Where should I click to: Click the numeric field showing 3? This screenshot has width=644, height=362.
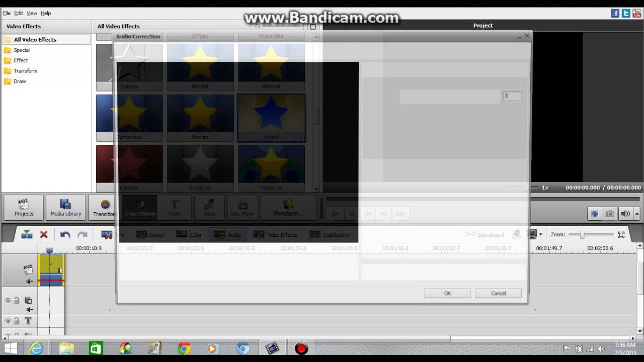[512, 96]
